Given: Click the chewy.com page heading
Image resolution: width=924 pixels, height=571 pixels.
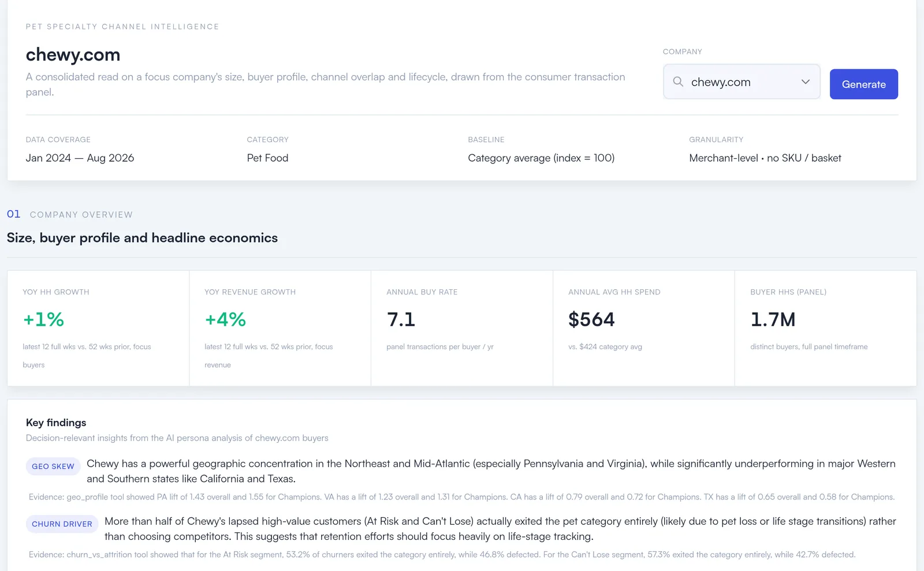Looking at the screenshot, I should coord(73,54).
